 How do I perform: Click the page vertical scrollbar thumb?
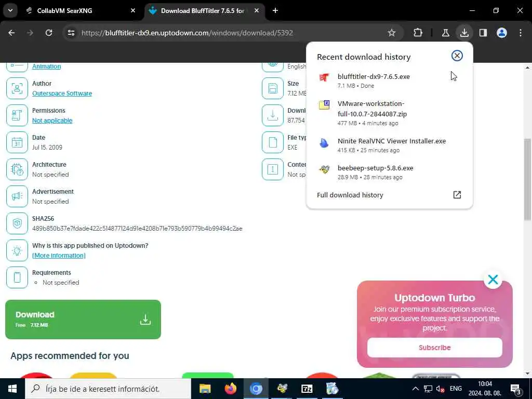[x=527, y=179]
